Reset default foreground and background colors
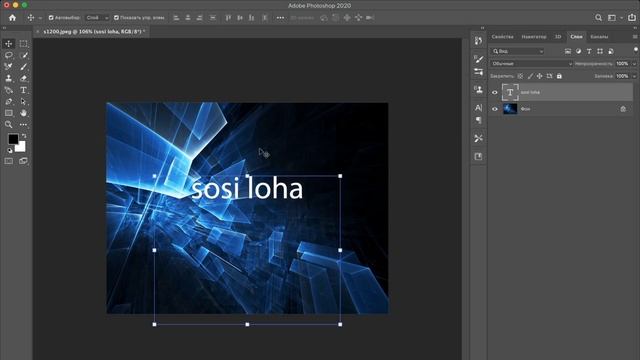Viewport: 640px width, 360px height. [x=10, y=151]
